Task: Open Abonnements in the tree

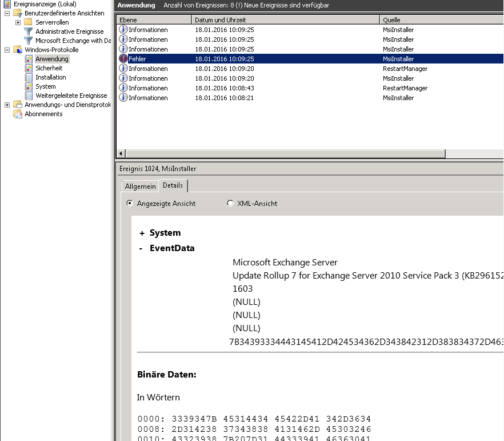Action: (x=43, y=114)
